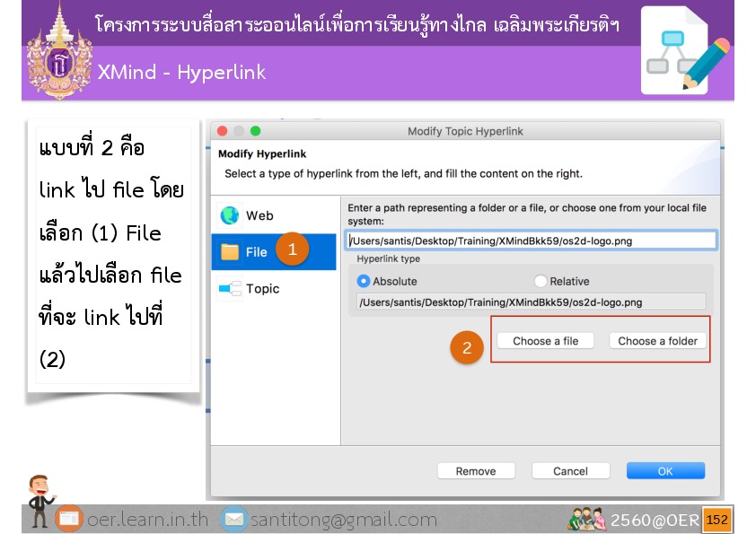Click the orange number 2 marker
The width and height of the screenshot is (756, 534).
[467, 346]
